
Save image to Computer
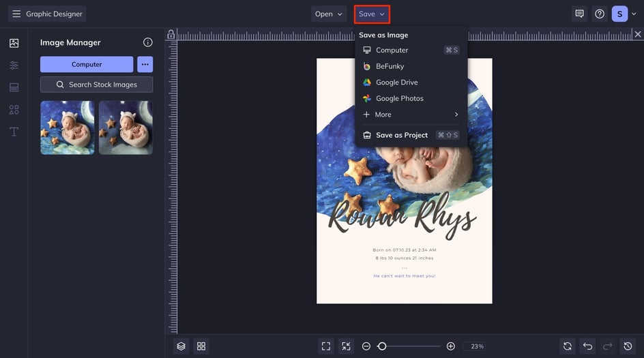pyautogui.click(x=411, y=50)
